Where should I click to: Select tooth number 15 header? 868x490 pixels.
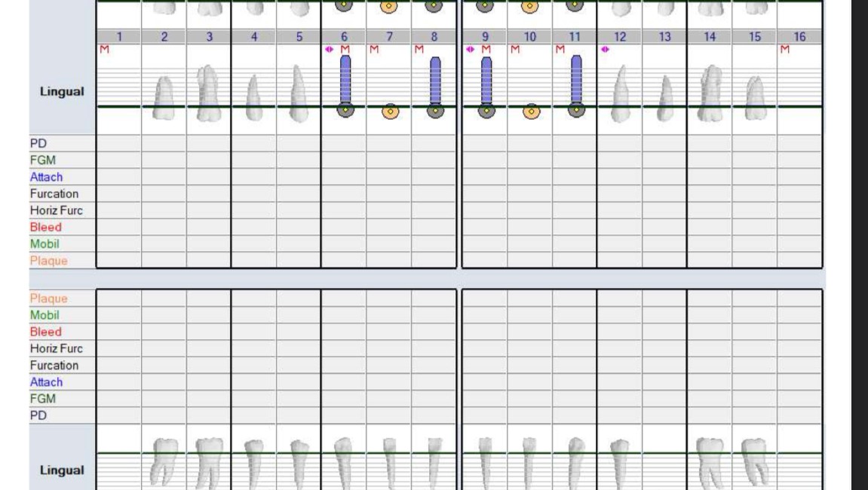tap(755, 36)
